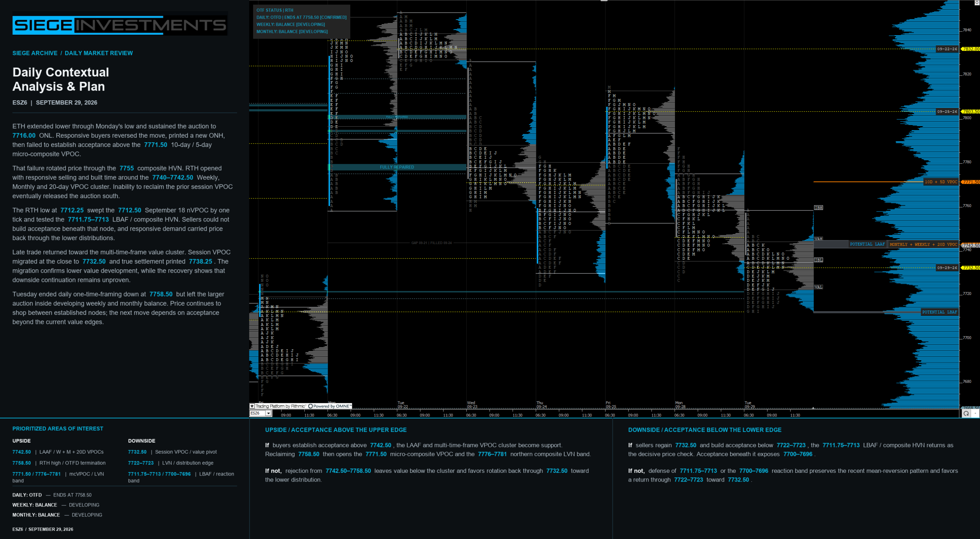Click the Thu 09-24 date axis label
The width and height of the screenshot is (980, 539).
(542, 405)
